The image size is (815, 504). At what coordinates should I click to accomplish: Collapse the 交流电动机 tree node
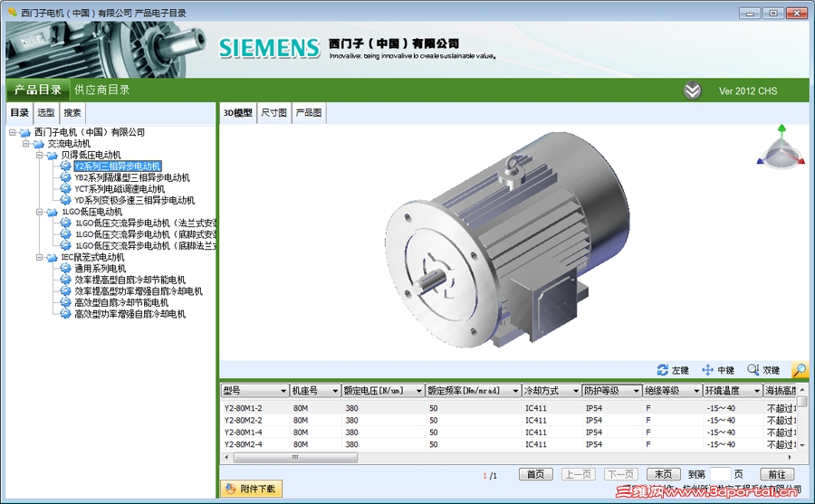[x=26, y=143]
